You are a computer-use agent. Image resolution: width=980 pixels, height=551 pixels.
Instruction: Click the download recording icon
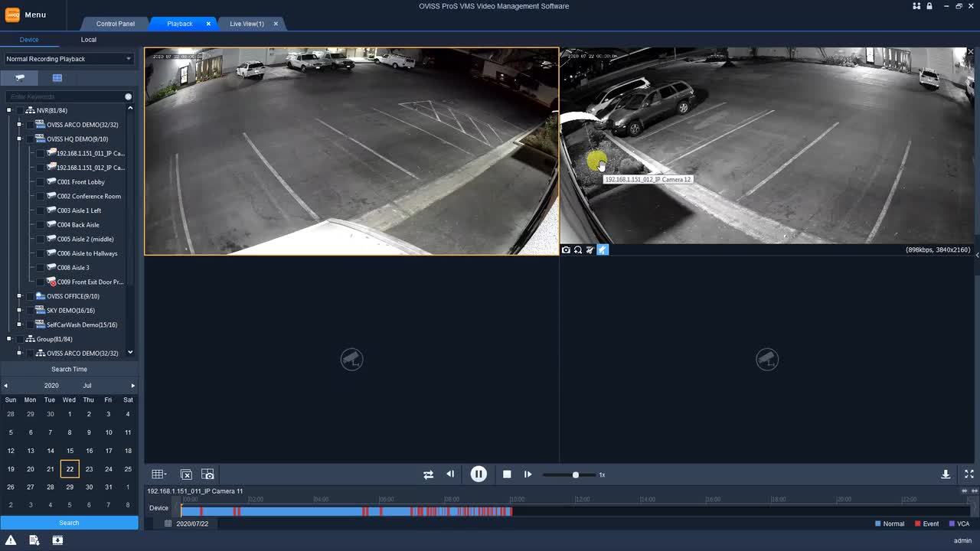tap(946, 474)
